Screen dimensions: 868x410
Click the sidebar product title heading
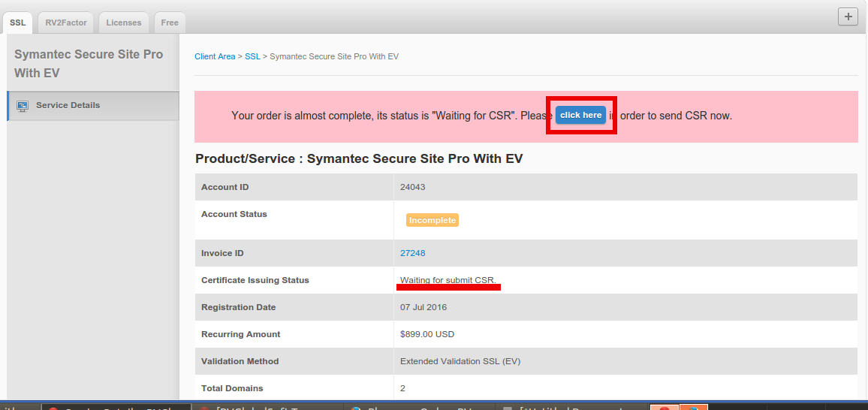[89, 64]
